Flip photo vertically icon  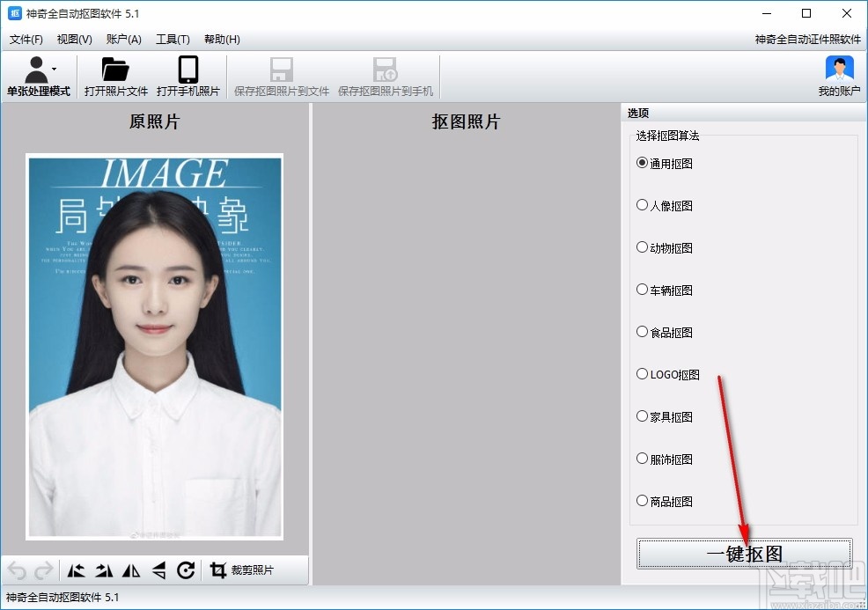158,570
